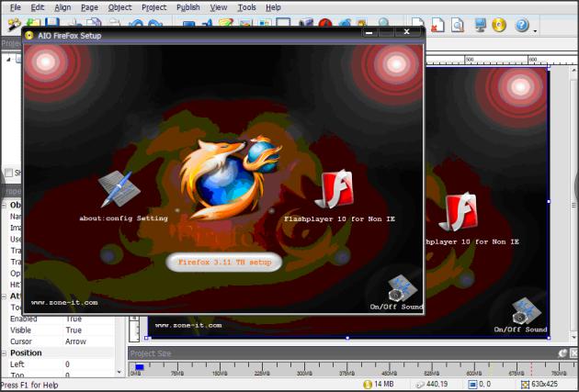Screen dimensions: 579x392
Task: Click the canvas vertical scrollbar up arrow
Action: click(573, 70)
